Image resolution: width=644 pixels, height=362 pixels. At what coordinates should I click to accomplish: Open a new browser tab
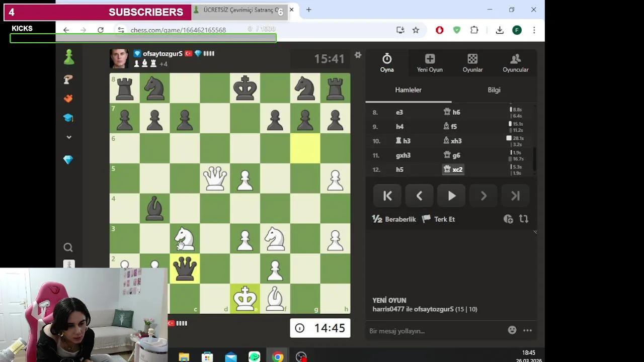pos(308,10)
